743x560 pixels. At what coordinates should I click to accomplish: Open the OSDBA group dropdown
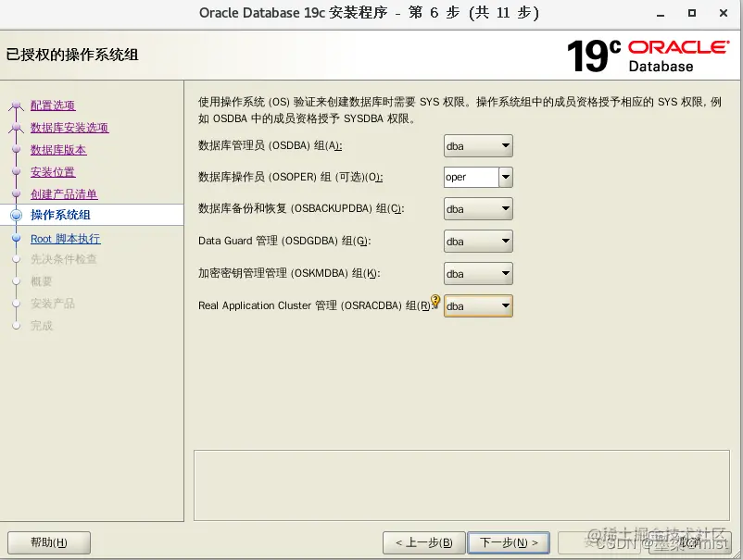coord(478,146)
